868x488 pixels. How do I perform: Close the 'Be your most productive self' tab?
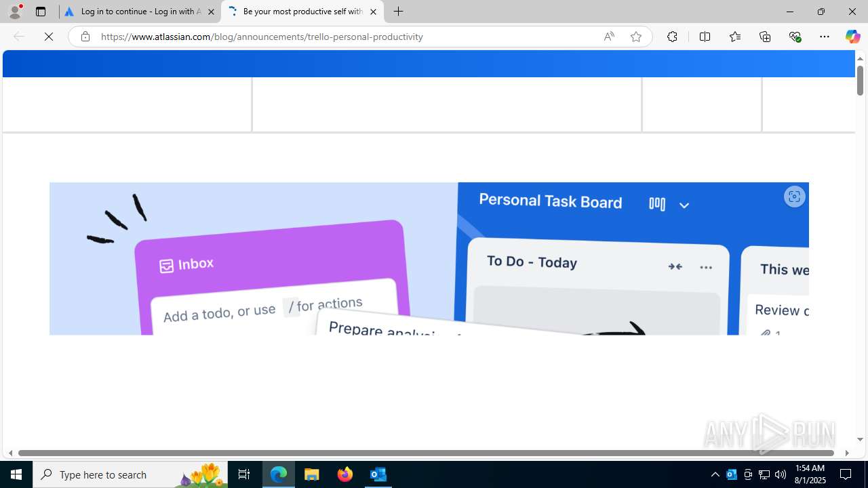tap(373, 12)
